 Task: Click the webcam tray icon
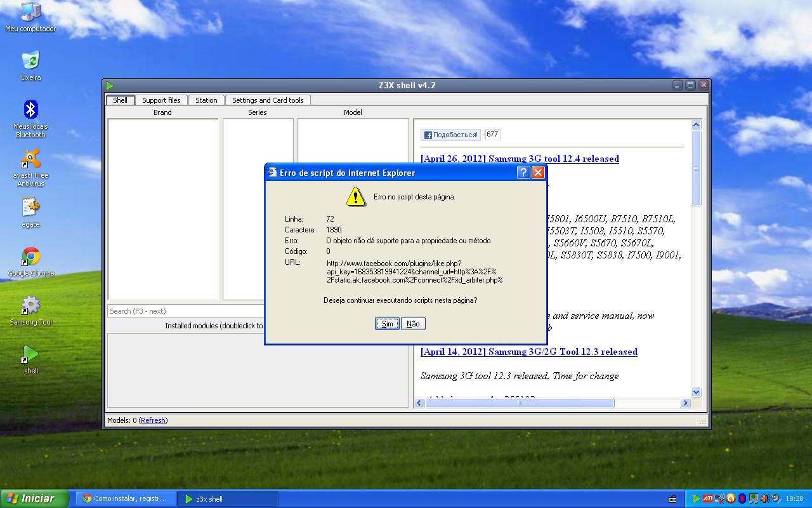click(775, 499)
